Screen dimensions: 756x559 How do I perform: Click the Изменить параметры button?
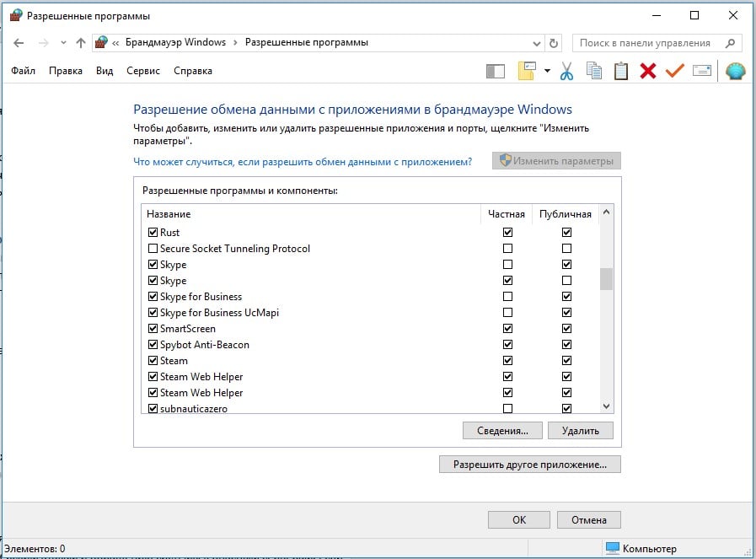[x=556, y=160]
